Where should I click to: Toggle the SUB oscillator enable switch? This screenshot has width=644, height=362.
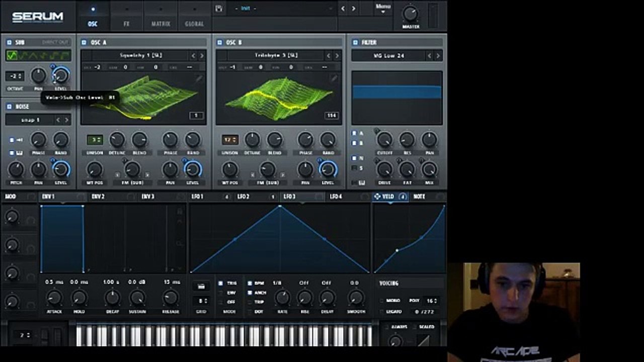tap(9, 42)
